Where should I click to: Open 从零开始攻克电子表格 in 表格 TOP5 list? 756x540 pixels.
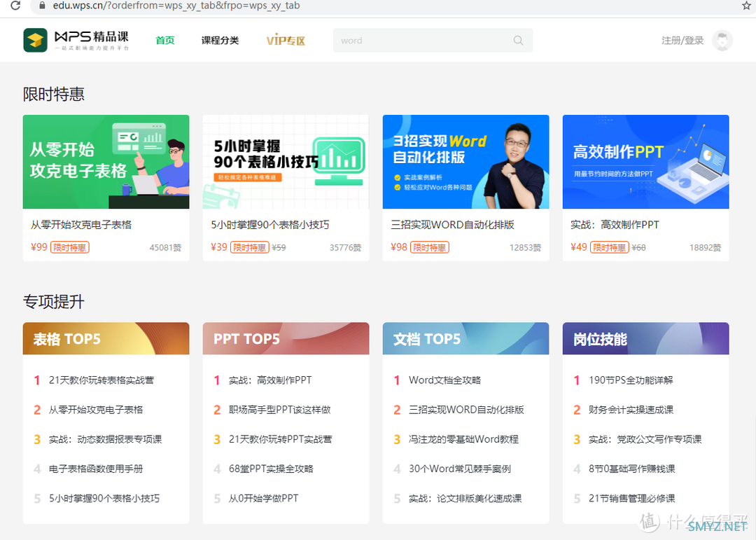tap(96, 410)
